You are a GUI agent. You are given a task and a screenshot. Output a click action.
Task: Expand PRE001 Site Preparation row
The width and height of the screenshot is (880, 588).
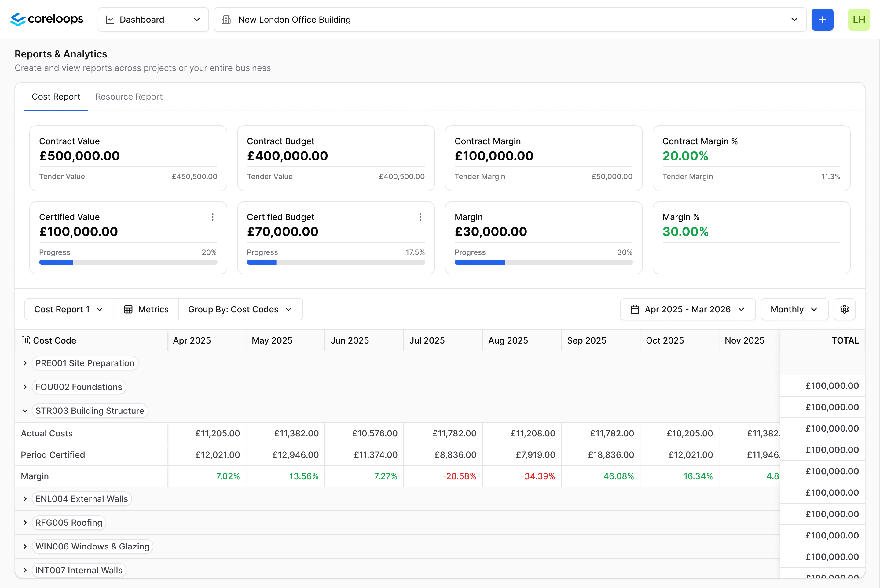coord(25,363)
